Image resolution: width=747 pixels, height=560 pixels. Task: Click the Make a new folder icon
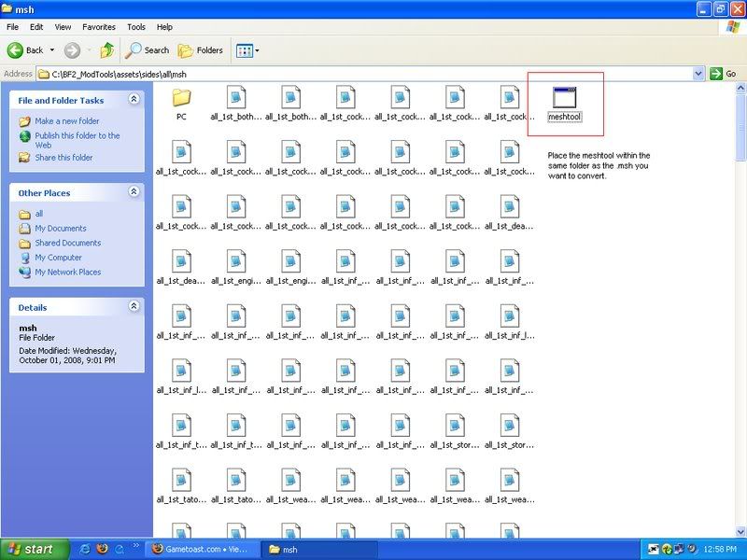click(x=25, y=121)
